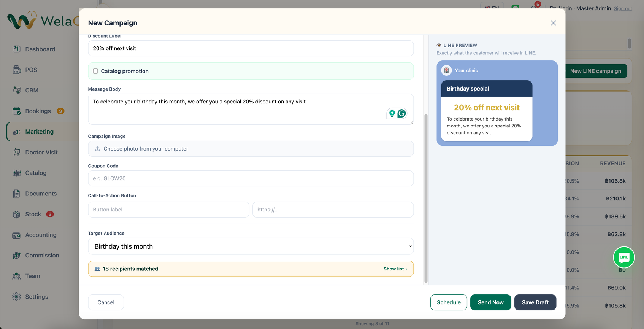The image size is (644, 329).
Task: Click the 20% off next visit preview text
Action: (x=487, y=108)
